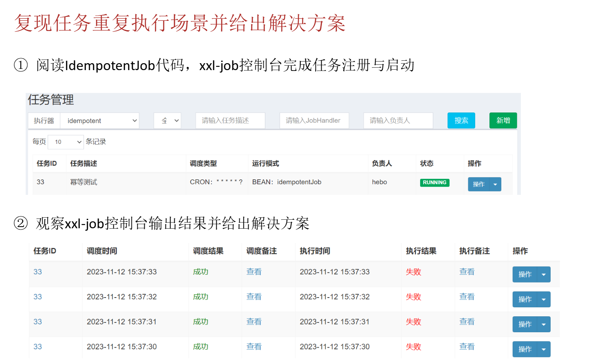Click the 请输入任务描述 input field
This screenshot has height=364, width=615.
click(230, 121)
